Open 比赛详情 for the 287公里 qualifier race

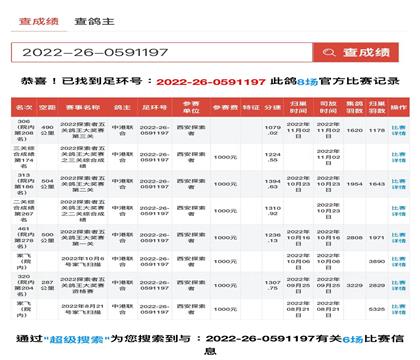(399, 286)
